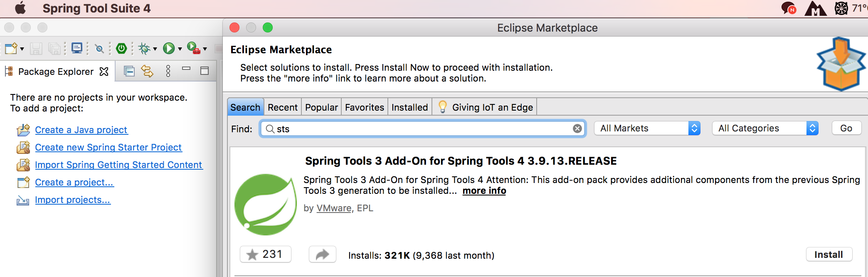Minimize the Package Explorer view
This screenshot has width=868, height=277.
pyautogui.click(x=186, y=69)
